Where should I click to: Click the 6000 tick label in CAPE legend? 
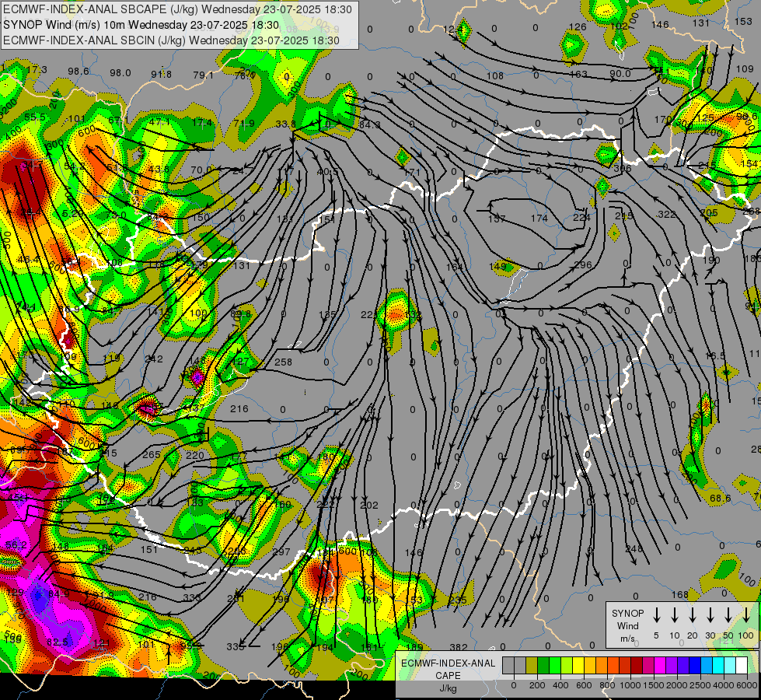tap(747, 685)
